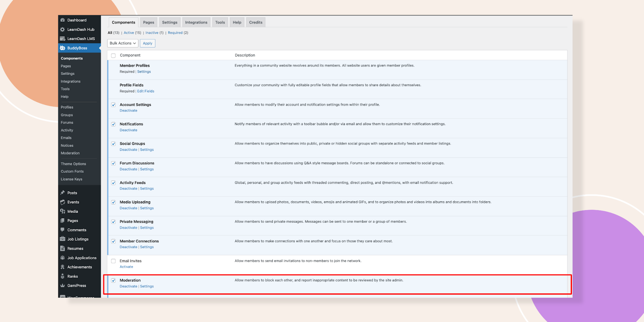
Task: Click the Posts pin icon
Action: coord(62,193)
